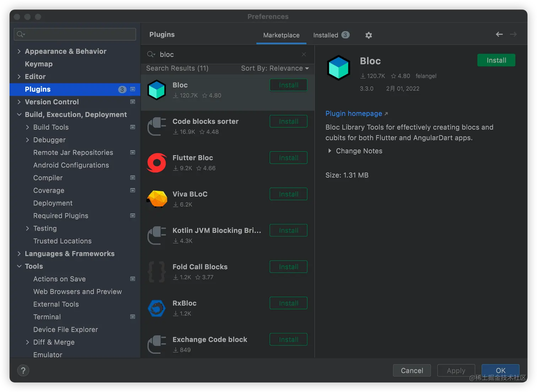537x392 pixels.
Task: Collapse the Tools section
Action: pyautogui.click(x=19, y=266)
